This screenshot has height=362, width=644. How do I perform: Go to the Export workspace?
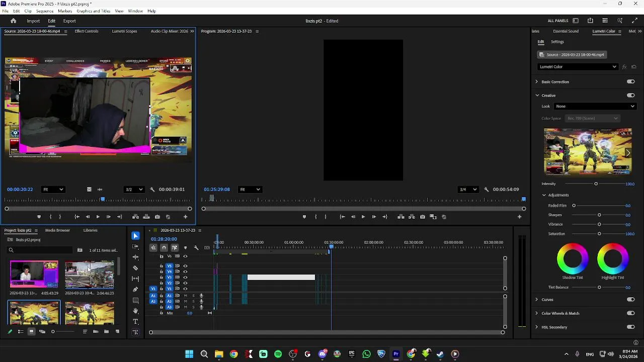point(69,21)
